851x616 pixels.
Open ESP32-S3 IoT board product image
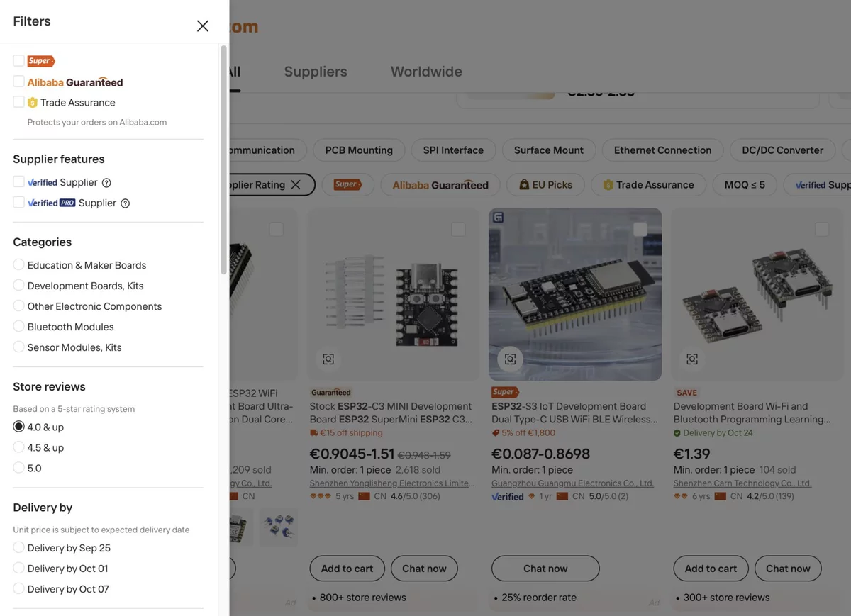[x=575, y=294]
